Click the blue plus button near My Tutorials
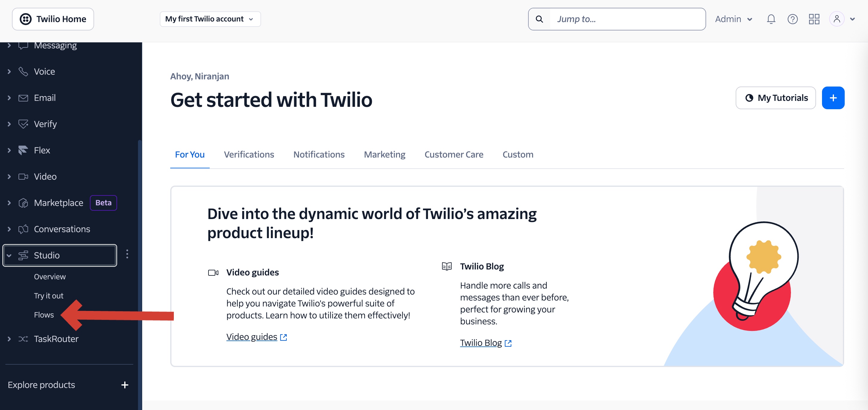This screenshot has height=410, width=868. 833,98
